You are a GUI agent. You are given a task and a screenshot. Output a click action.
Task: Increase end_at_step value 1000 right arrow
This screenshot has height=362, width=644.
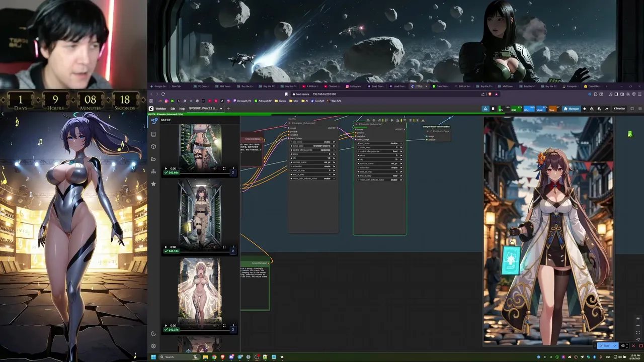pyautogui.click(x=401, y=176)
